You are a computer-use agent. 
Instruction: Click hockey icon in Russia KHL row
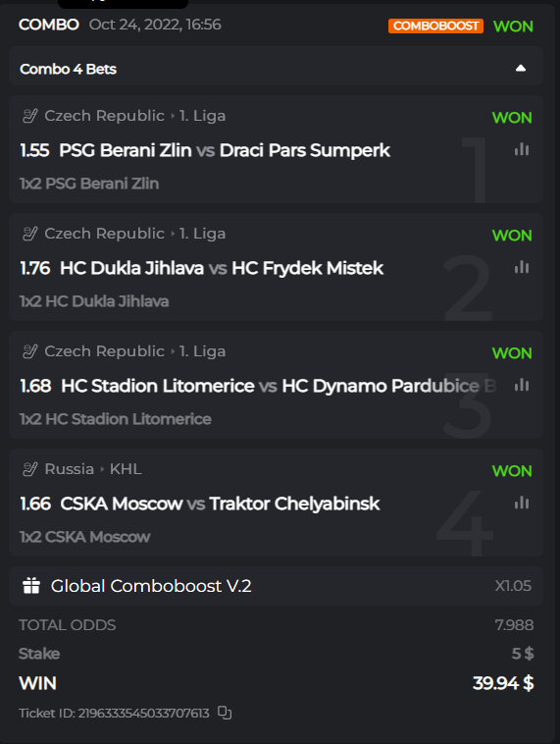point(29,469)
